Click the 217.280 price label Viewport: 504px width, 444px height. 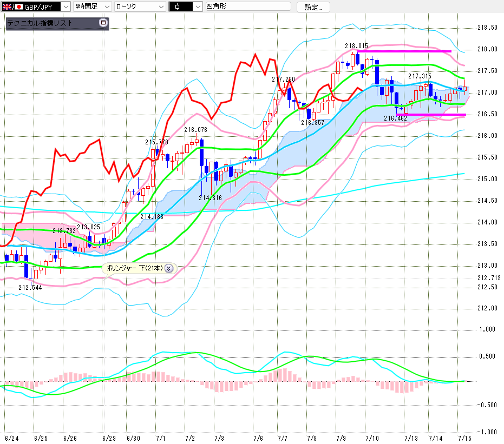coord(283,79)
